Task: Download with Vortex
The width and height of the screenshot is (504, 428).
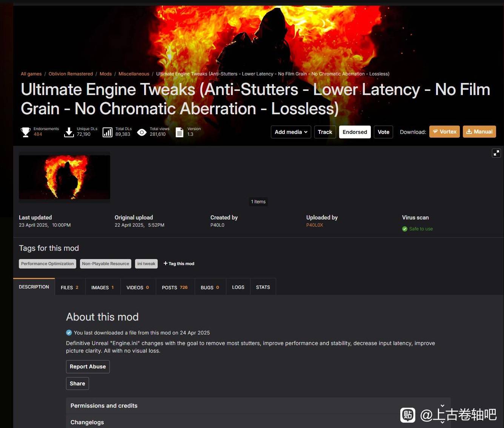Action: [x=444, y=132]
